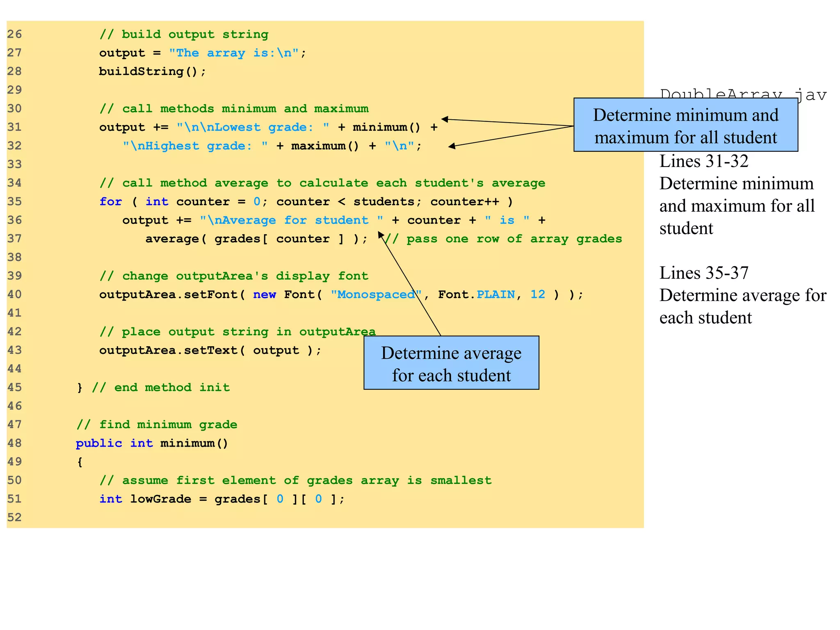This screenshot has width=840, height=630.
Task: Click the comment '// call methods minimum and maximum'
Action: tap(234, 109)
